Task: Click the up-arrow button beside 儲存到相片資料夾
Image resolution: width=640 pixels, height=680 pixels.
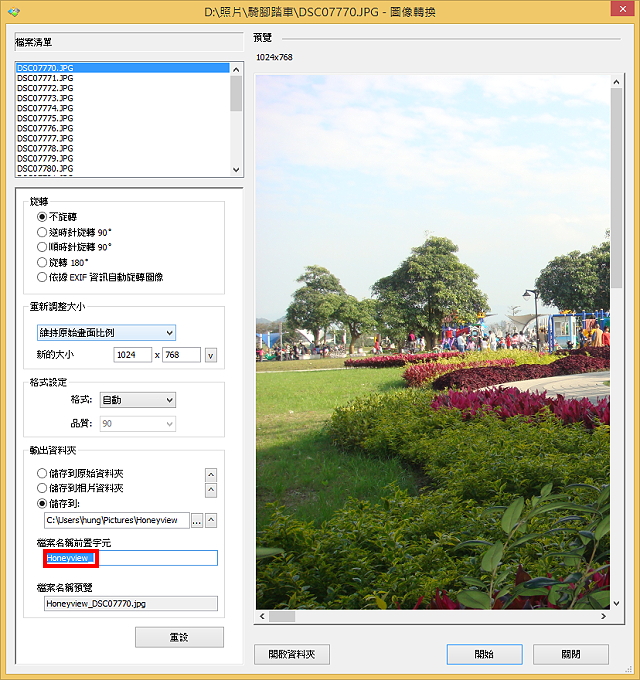Action: (x=211, y=490)
